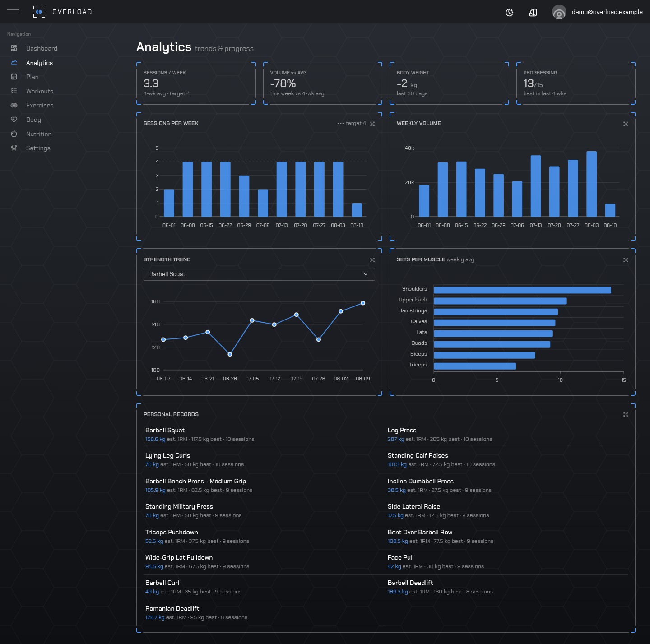650x644 pixels.
Task: Click the Workouts checklist icon
Action: 14,91
